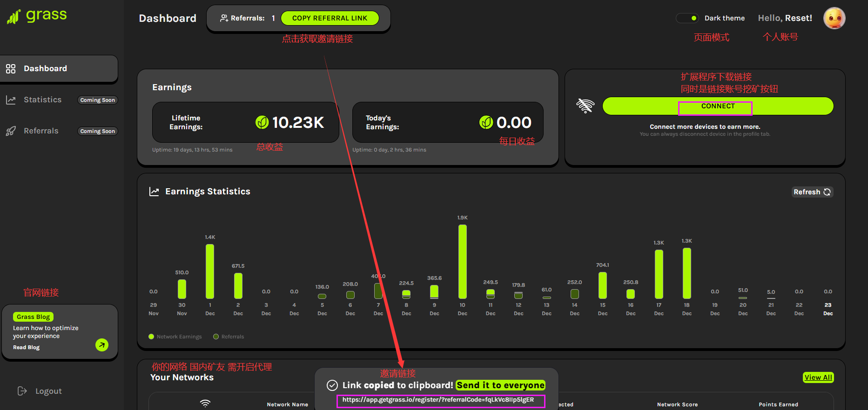868x410 pixels.
Task: Click the 16 Dec bar in the chart
Action: point(631,294)
